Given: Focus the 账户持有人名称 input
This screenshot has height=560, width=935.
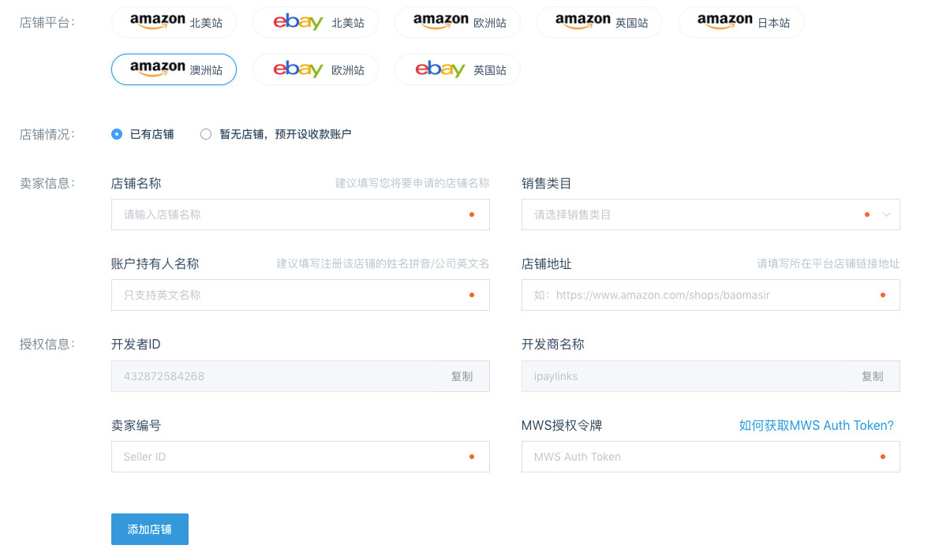Looking at the screenshot, I should pos(300,295).
